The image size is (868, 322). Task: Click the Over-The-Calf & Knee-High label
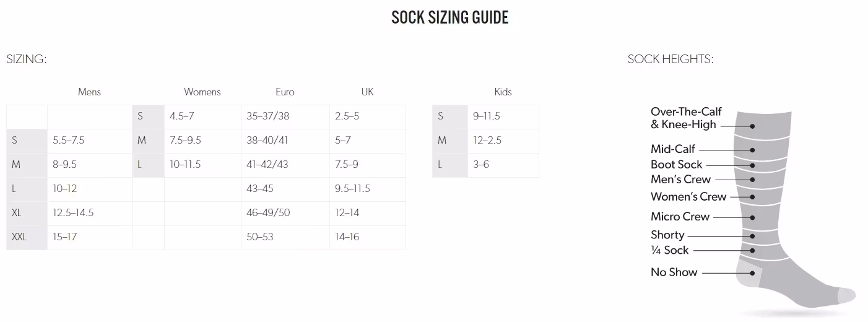point(686,118)
